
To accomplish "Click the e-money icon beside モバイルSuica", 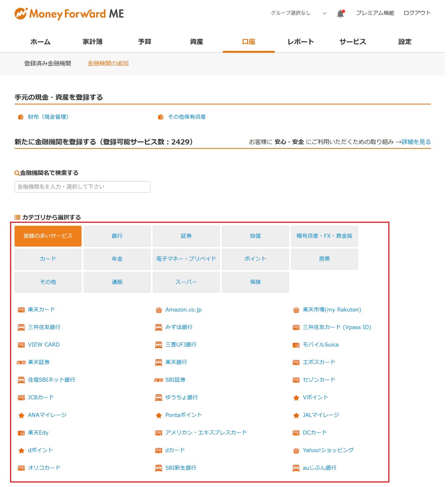I will pyautogui.click(x=296, y=345).
